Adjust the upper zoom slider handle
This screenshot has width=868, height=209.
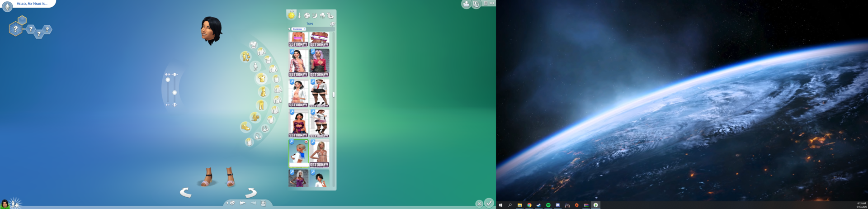168,80
